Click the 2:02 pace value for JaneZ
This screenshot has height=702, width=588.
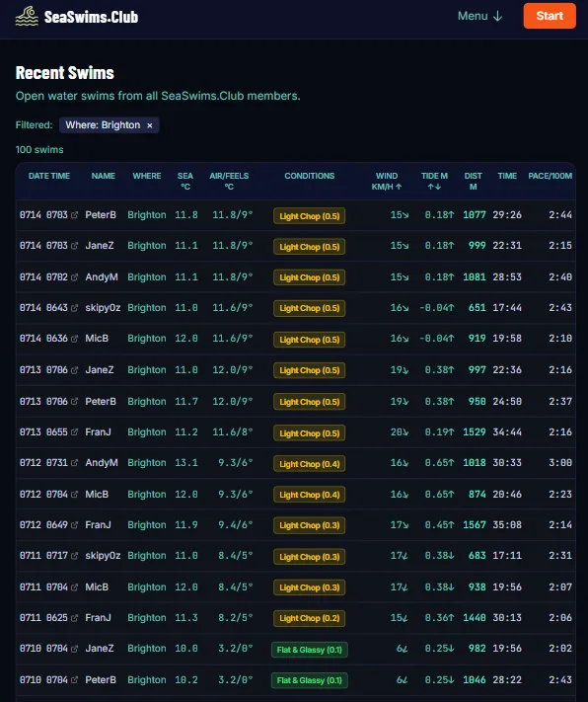point(560,649)
